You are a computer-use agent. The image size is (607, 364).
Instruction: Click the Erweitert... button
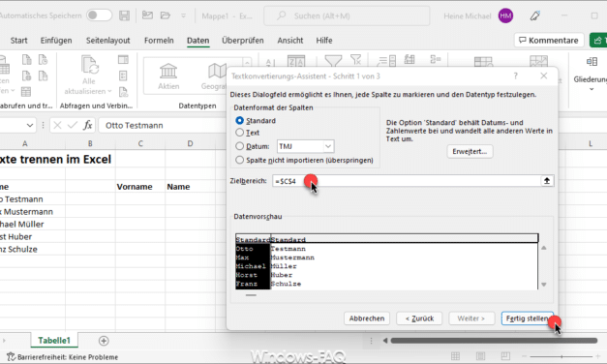[470, 151]
